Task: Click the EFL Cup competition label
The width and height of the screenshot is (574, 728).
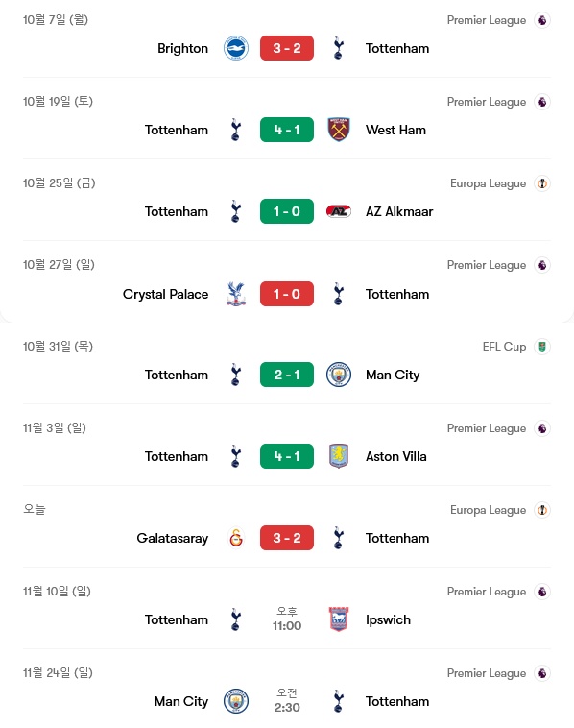Action: point(504,347)
